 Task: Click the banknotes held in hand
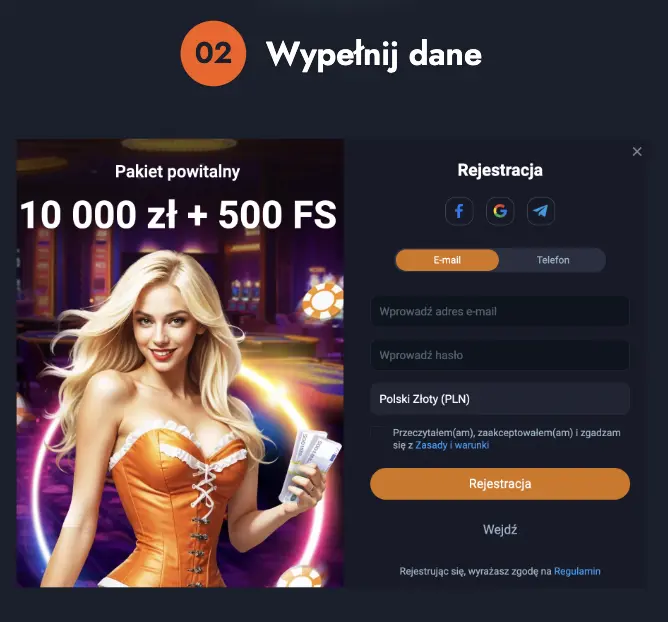click(309, 465)
